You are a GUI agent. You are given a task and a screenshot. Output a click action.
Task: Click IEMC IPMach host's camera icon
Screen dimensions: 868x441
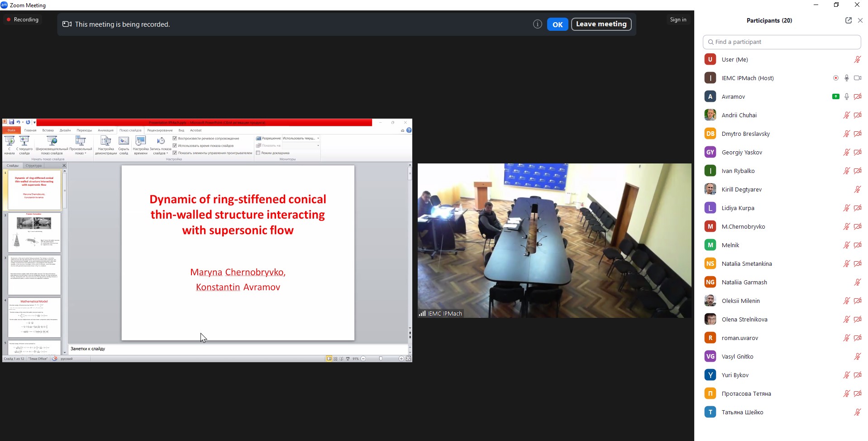[857, 78]
